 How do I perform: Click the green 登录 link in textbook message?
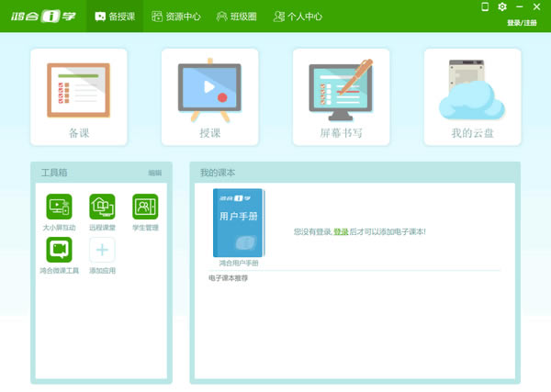point(341,232)
